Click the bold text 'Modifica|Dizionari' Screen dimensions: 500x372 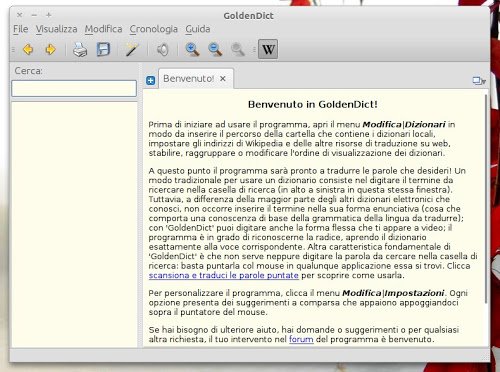[x=404, y=124]
